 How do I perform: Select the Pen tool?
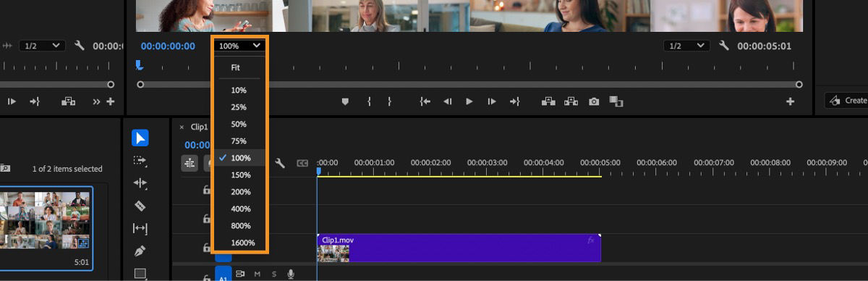(x=140, y=251)
